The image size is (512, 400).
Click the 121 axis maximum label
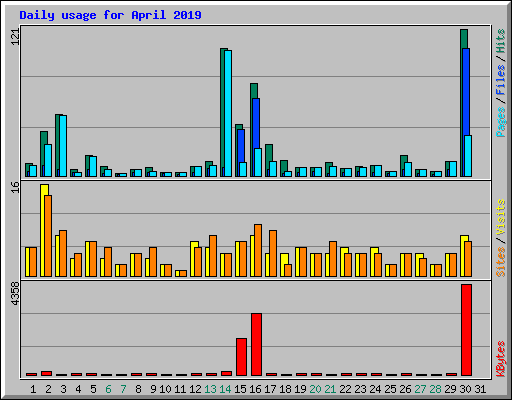coord(16,36)
